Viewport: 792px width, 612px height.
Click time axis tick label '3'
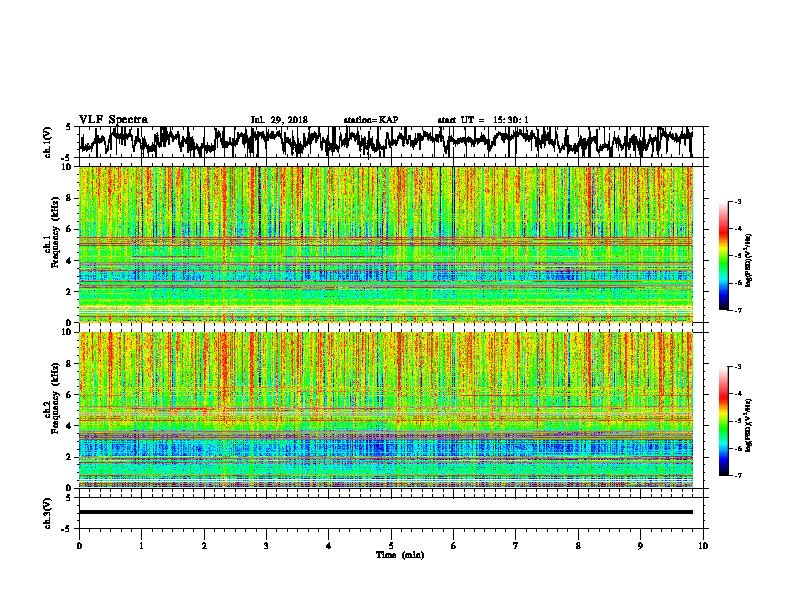pyautogui.click(x=266, y=545)
